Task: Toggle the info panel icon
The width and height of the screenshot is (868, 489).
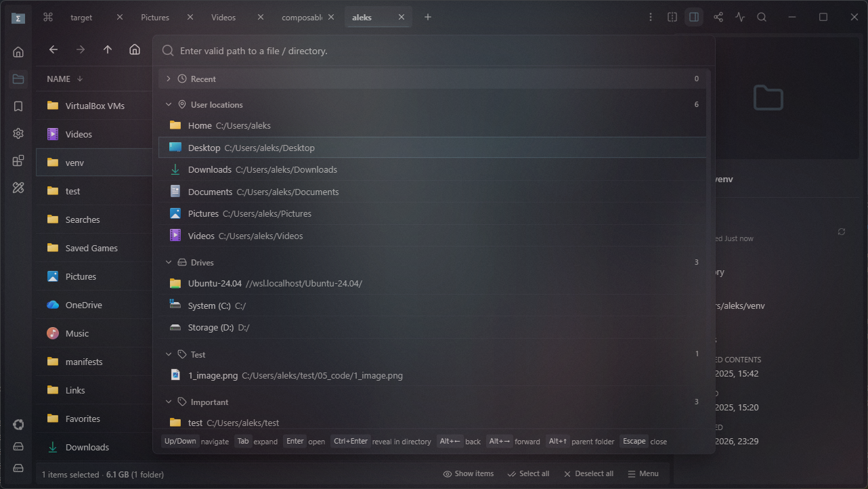Action: 694,17
